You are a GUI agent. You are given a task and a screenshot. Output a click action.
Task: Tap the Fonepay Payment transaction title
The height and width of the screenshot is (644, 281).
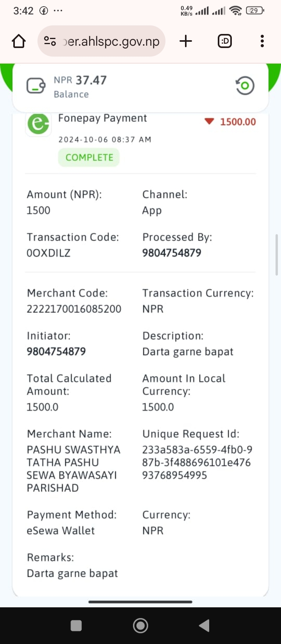[103, 118]
